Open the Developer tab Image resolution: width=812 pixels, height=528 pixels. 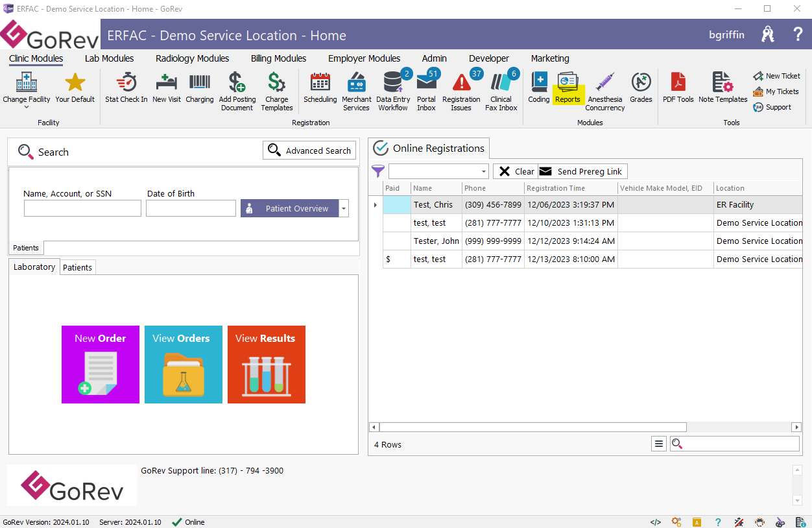pos(489,58)
